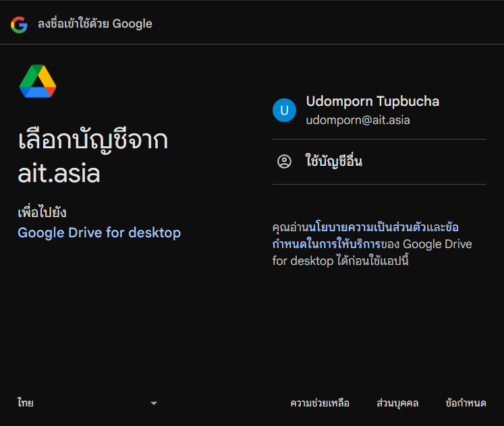The width and height of the screenshot is (504, 426).
Task: Click the language dropdown arrow
Action: [154, 404]
